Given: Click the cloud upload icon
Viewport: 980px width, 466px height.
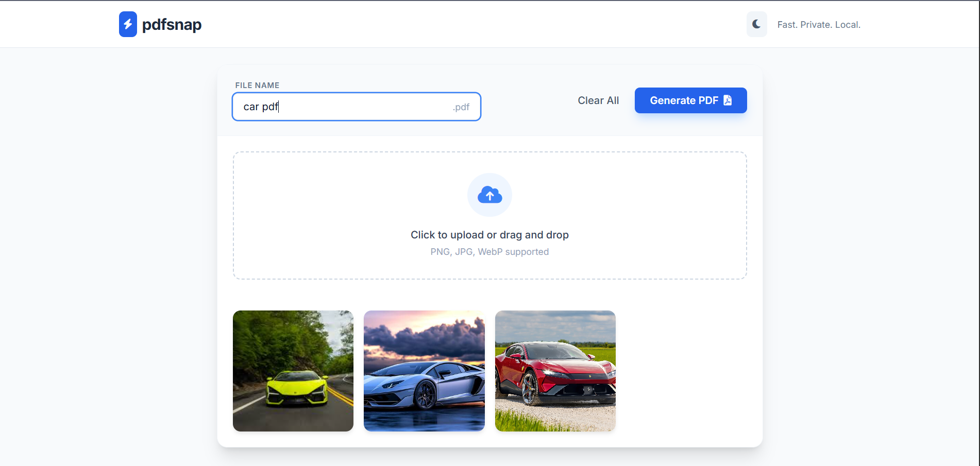Looking at the screenshot, I should (489, 195).
